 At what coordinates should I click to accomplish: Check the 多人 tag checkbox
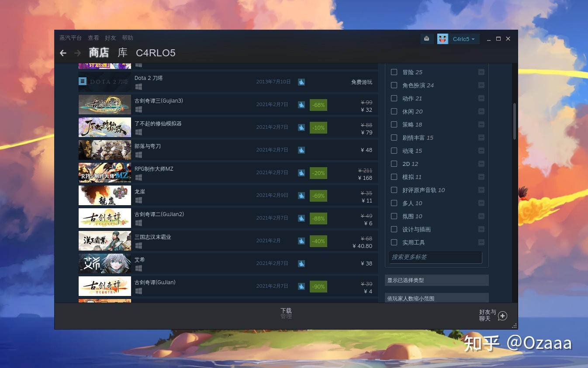click(394, 203)
